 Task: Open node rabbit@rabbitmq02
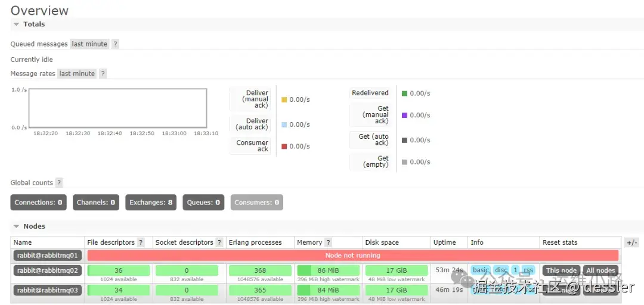point(48,270)
